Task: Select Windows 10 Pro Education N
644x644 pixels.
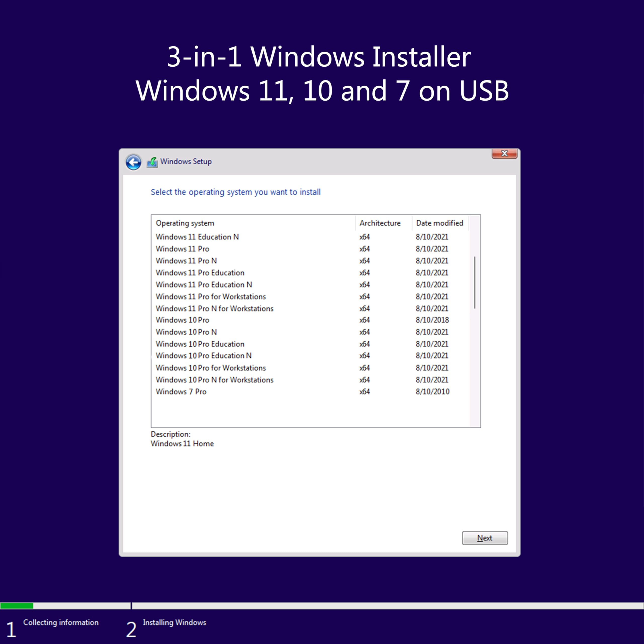Action: tap(204, 356)
